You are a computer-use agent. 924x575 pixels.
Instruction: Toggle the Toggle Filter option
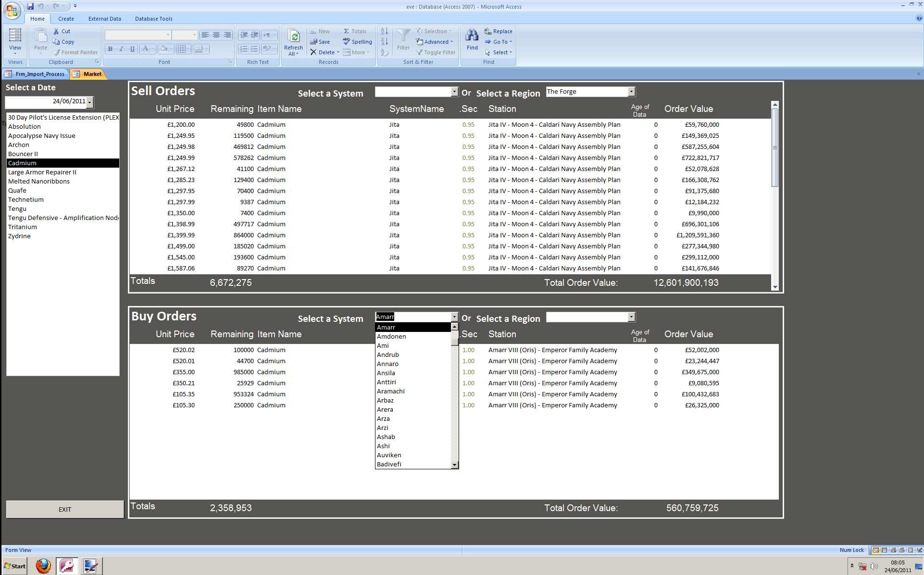coord(436,52)
